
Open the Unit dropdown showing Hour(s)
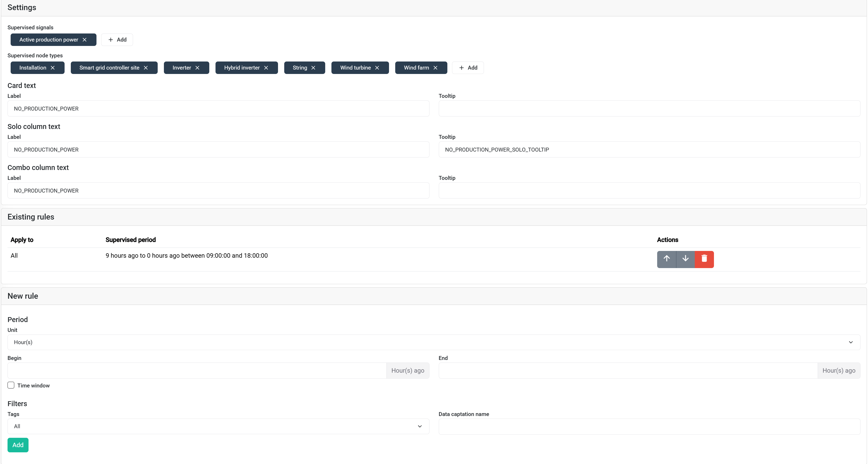pos(434,342)
